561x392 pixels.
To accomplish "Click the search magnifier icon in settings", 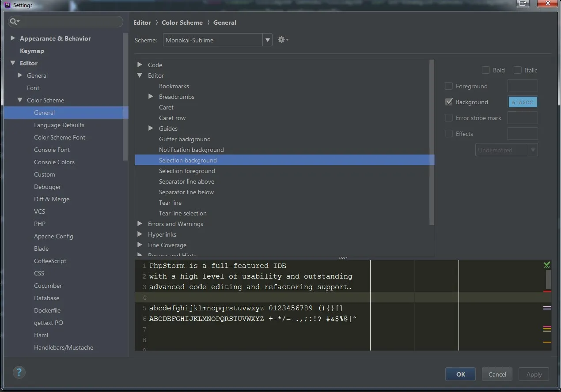I will 14,22.
